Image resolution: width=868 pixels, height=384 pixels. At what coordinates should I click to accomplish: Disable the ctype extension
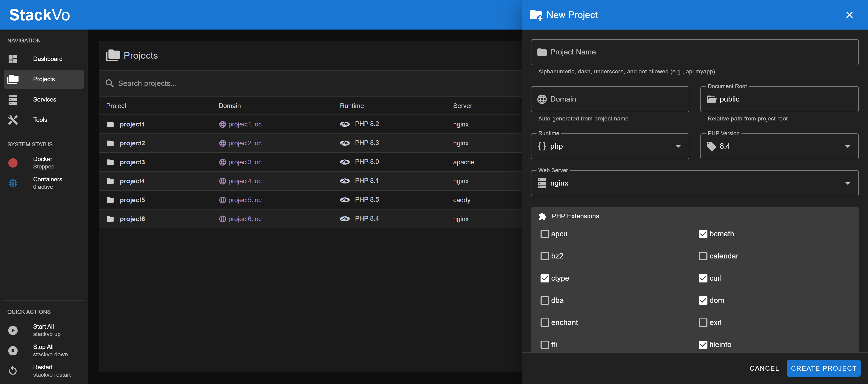[545, 278]
